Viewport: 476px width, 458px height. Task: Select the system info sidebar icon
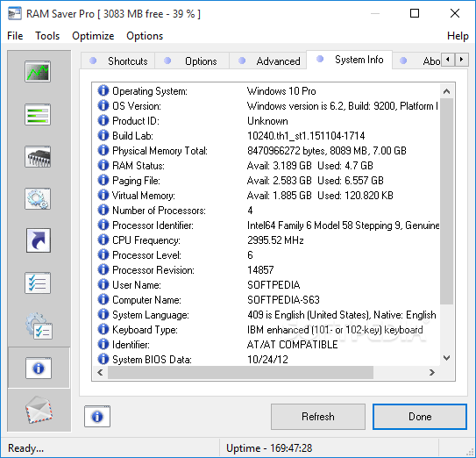click(39, 368)
